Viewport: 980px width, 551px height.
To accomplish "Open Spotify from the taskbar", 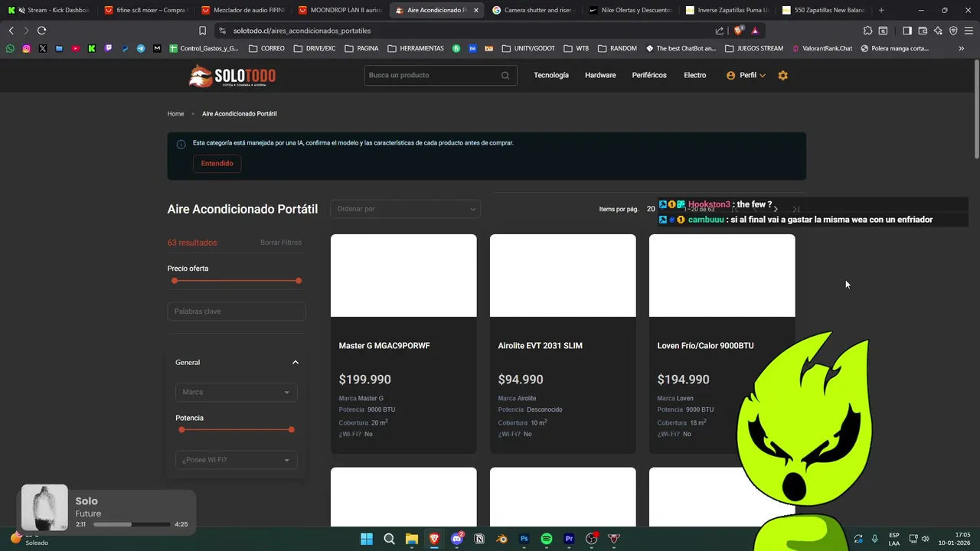I will point(547,539).
